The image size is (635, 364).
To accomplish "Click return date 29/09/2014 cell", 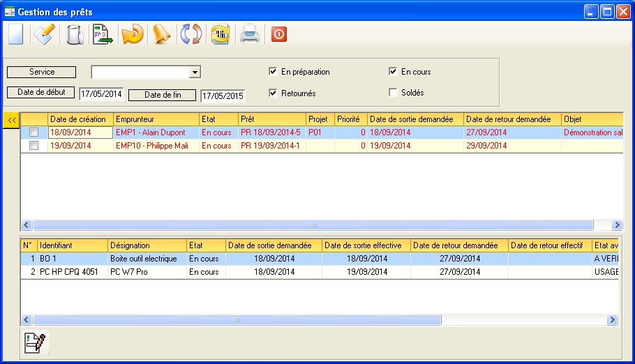I will coord(512,146).
